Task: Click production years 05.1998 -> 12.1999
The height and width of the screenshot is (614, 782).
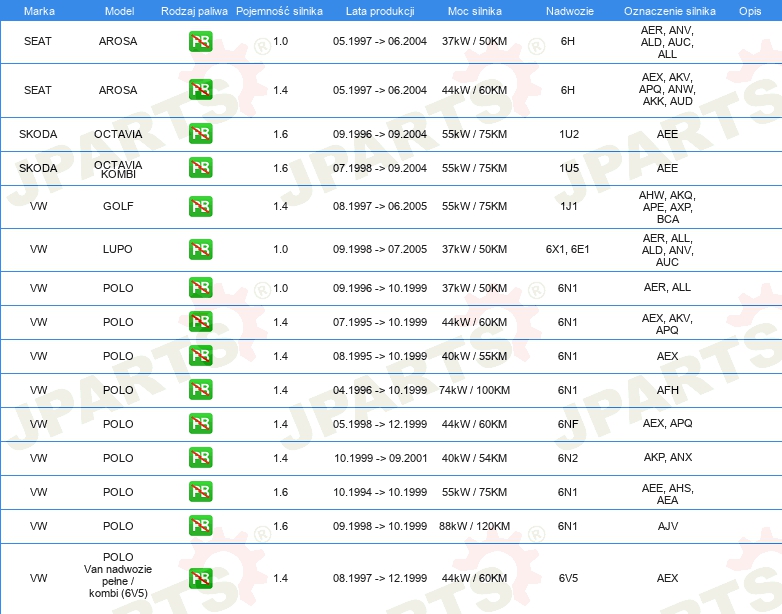Action: coord(380,424)
